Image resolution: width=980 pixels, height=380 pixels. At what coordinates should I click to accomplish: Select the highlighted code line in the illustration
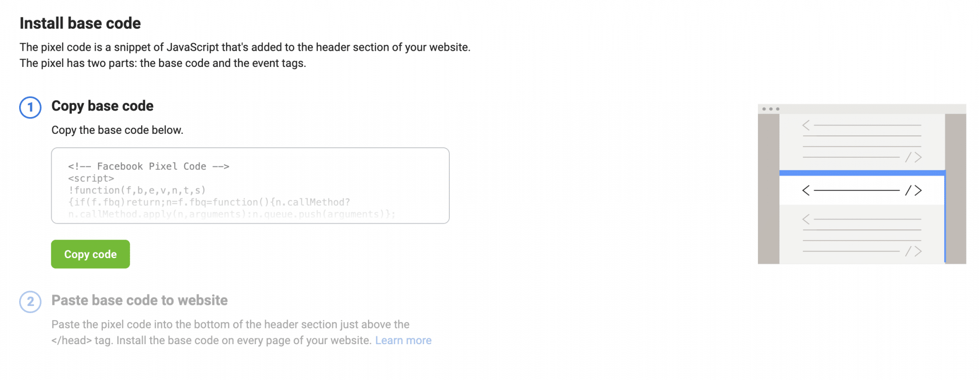point(861,190)
